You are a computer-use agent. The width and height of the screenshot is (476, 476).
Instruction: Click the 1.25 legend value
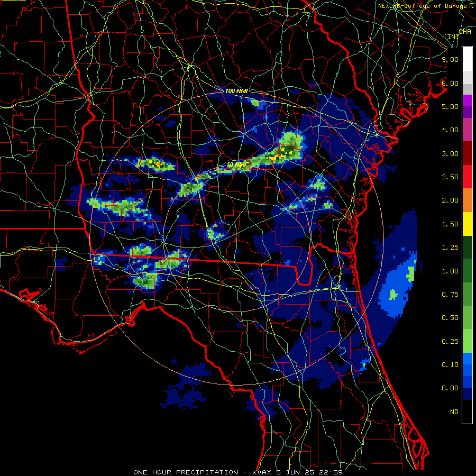click(450, 248)
